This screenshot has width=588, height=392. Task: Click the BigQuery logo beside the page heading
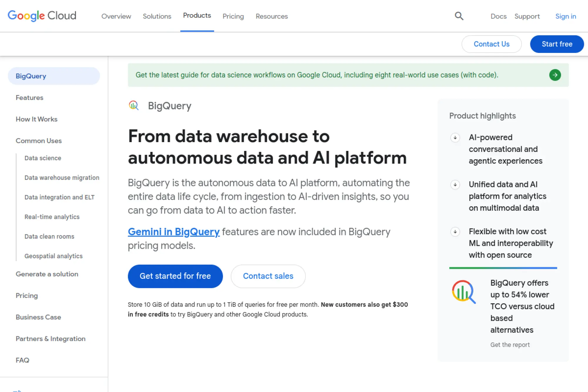click(x=134, y=106)
